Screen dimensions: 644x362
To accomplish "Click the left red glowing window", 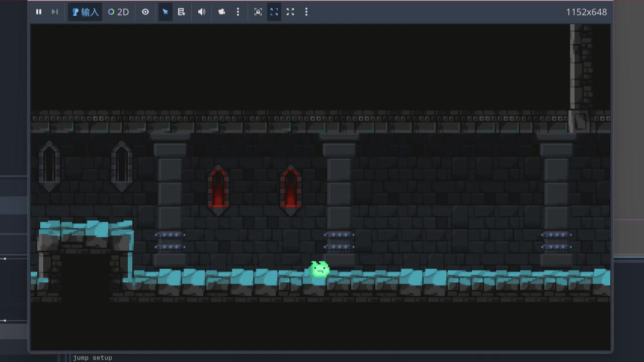I will [x=218, y=190].
